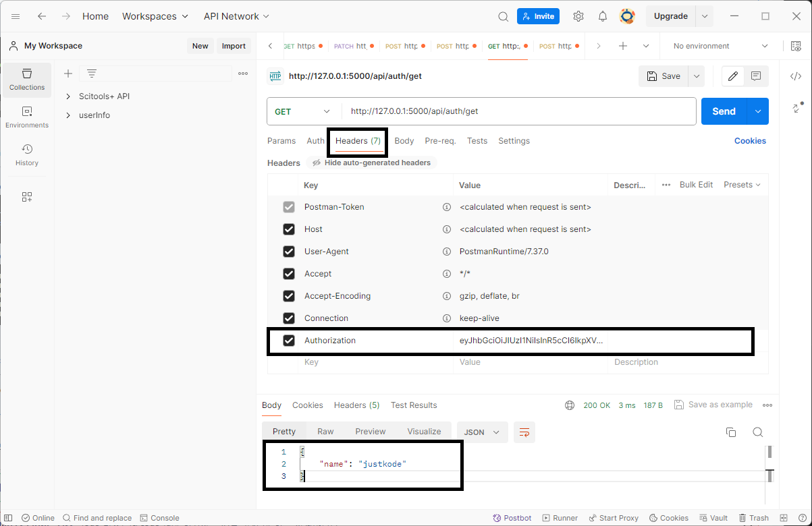Search within the response body
The height and width of the screenshot is (526, 812).
click(758, 432)
